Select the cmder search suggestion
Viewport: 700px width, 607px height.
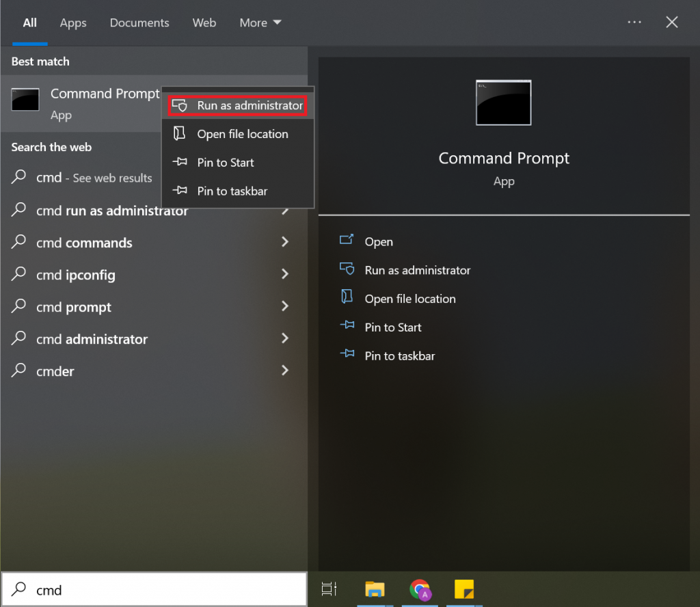(x=55, y=371)
